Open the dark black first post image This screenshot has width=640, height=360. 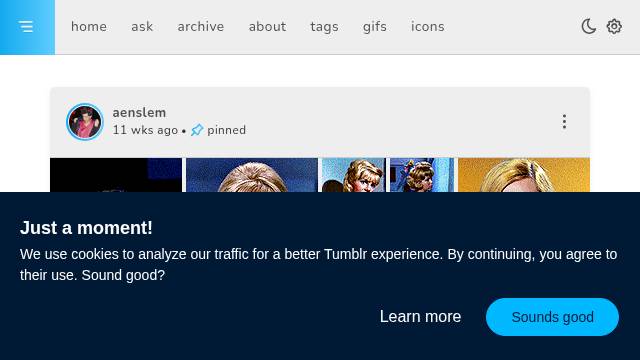(116, 175)
